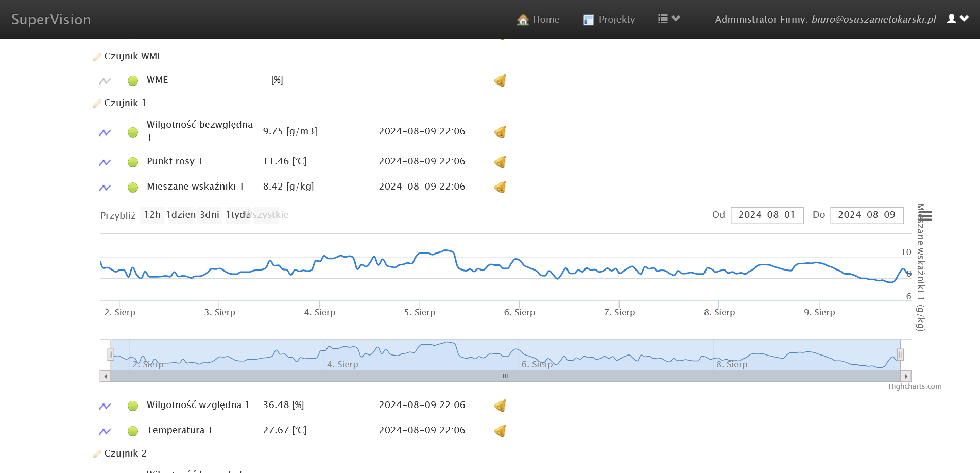The width and height of the screenshot is (980, 473).
Task: Select Wszystkie zoom range
Action: tap(267, 215)
